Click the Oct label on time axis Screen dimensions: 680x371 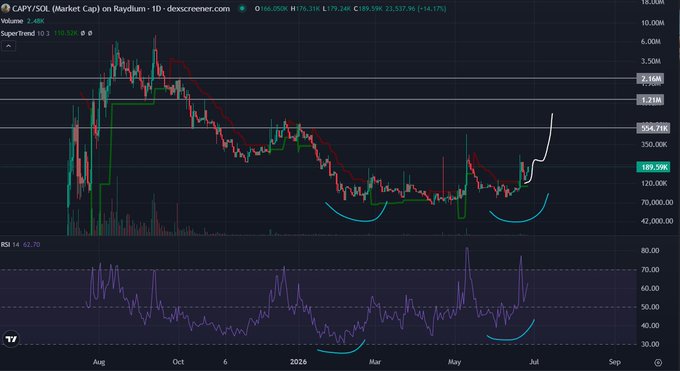(178, 362)
